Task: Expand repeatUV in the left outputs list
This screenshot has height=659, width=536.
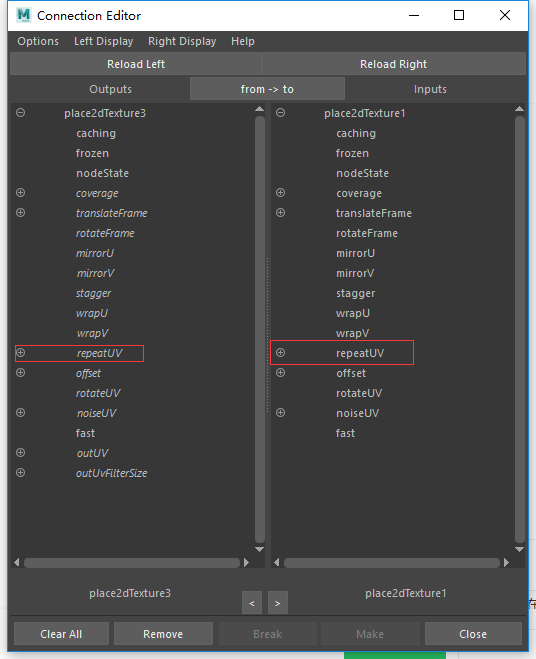Action: click(x=21, y=353)
